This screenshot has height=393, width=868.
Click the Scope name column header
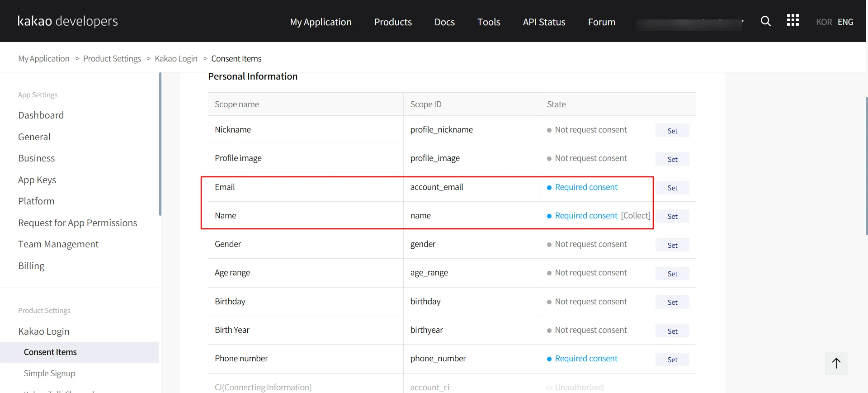pyautogui.click(x=237, y=104)
